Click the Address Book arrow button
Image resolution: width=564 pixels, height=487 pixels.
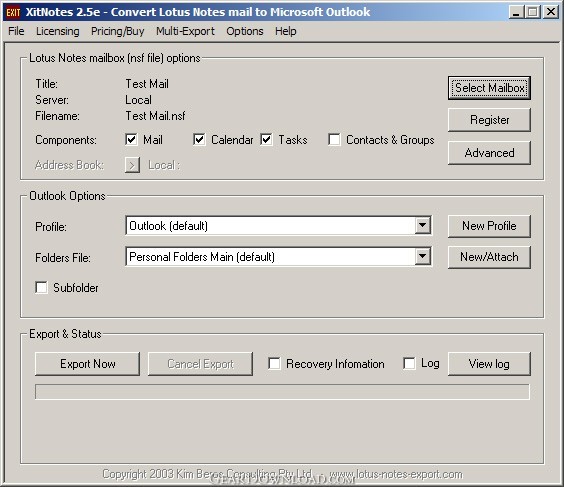click(132, 165)
